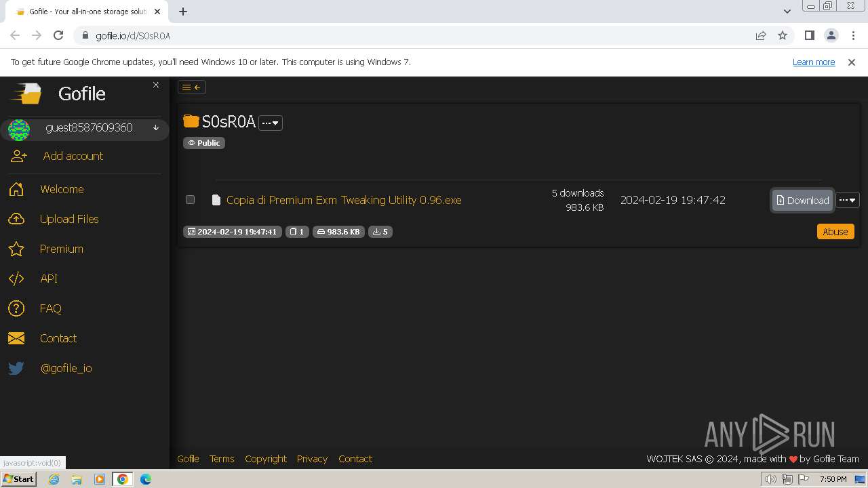Image resolution: width=868 pixels, height=488 pixels.
Task: Open the Chrome profile avatar
Action: click(831, 35)
